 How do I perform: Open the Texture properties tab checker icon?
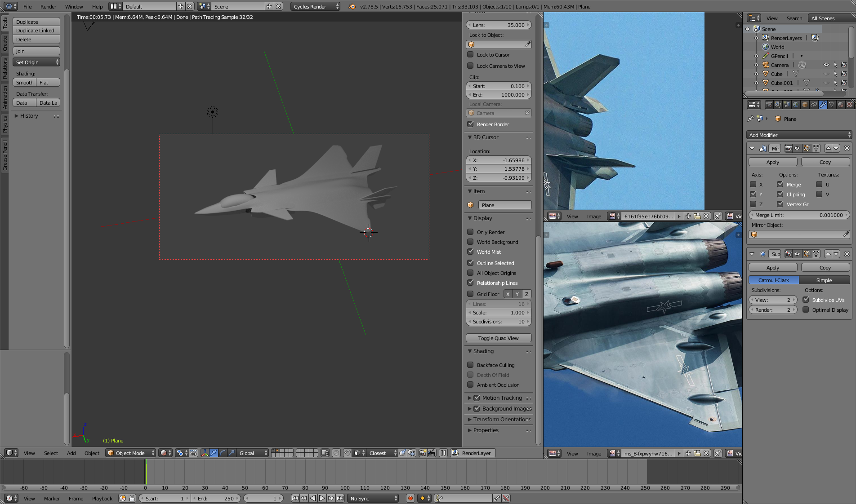(x=850, y=105)
